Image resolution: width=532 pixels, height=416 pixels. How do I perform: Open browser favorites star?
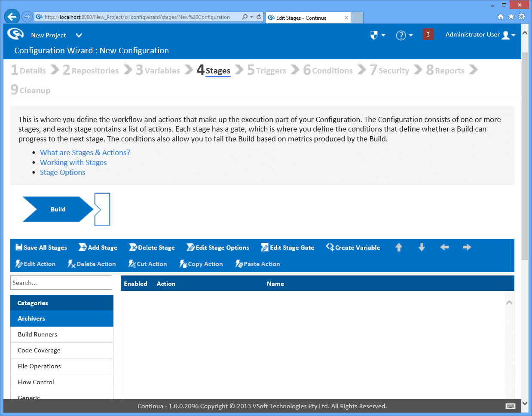511,16
